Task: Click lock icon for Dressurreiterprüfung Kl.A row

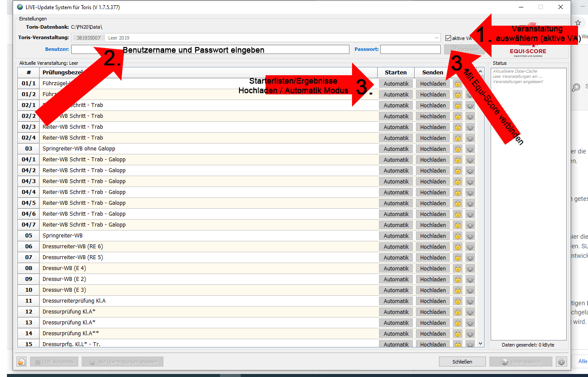Action: (x=458, y=301)
